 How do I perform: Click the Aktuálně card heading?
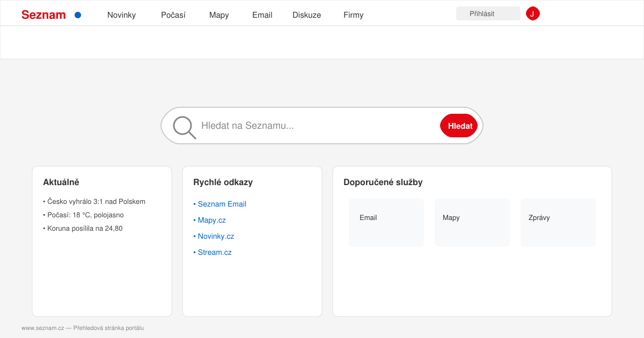pos(61,182)
